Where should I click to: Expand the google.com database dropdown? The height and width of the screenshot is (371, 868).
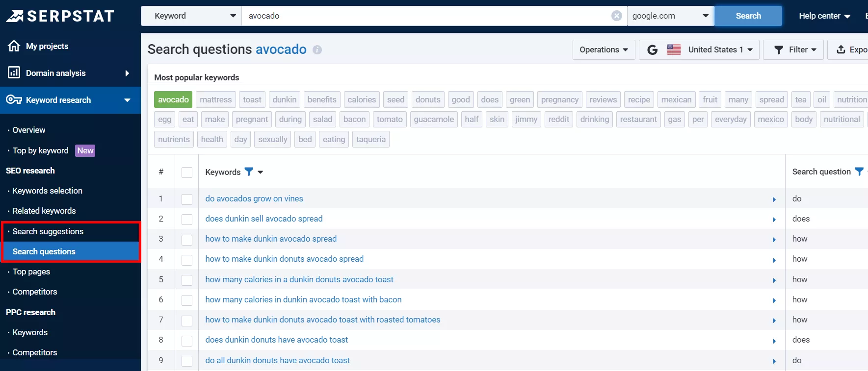(x=671, y=16)
